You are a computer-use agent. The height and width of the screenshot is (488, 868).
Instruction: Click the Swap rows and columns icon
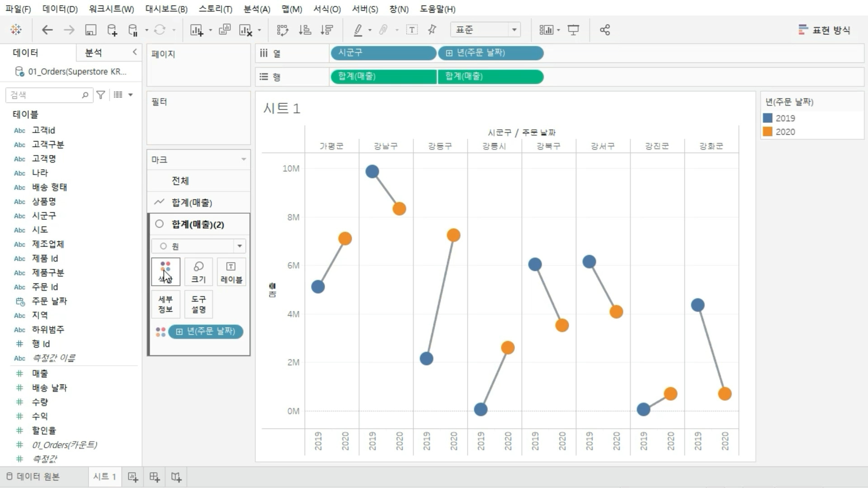point(283,30)
